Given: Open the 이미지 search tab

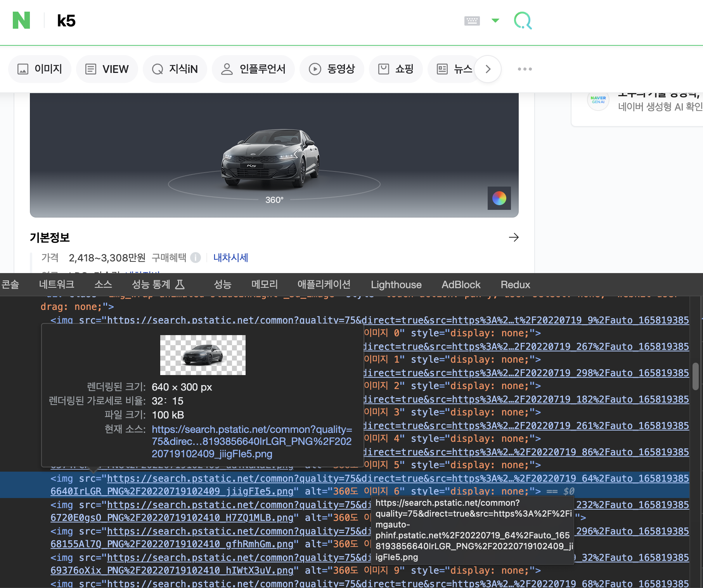Looking at the screenshot, I should click(x=40, y=69).
